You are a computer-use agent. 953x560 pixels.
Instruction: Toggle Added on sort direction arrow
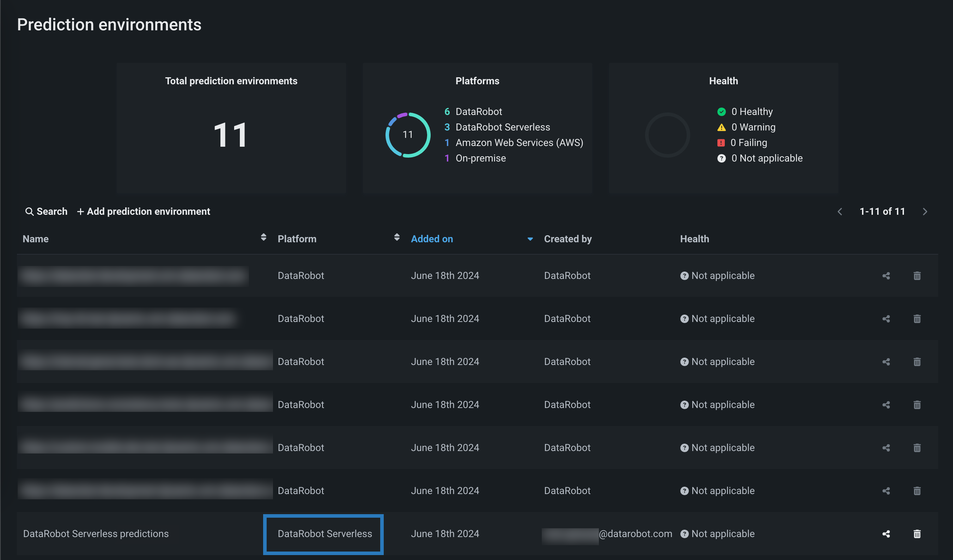530,239
